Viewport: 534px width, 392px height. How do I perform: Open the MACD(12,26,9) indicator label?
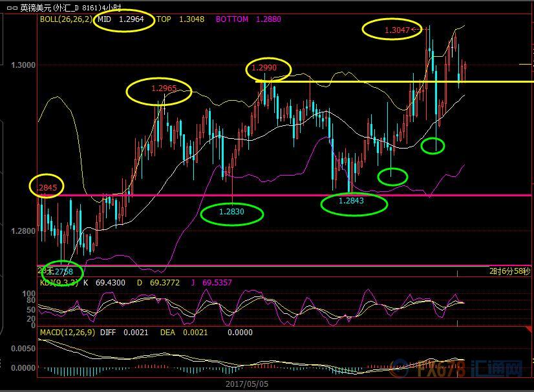(67, 332)
